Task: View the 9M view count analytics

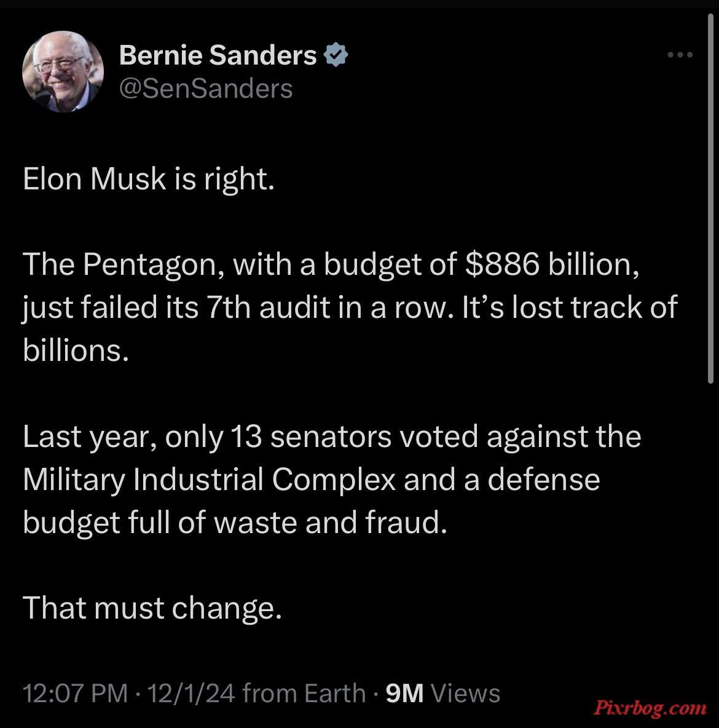Action: coord(404,693)
